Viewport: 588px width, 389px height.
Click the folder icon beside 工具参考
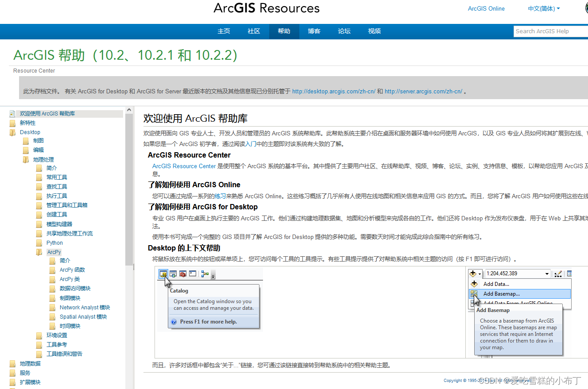pyautogui.click(x=39, y=345)
